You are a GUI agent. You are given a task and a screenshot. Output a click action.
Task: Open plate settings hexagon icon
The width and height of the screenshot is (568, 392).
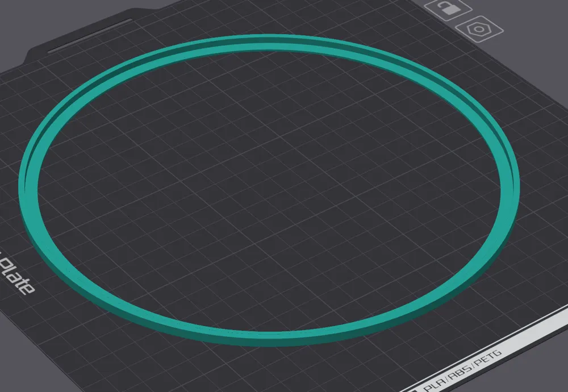pyautogui.click(x=479, y=29)
